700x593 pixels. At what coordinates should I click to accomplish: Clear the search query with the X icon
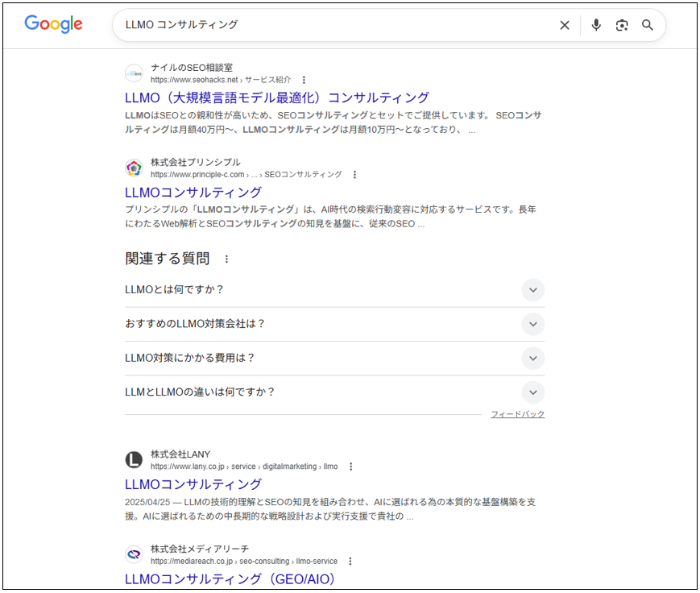[x=565, y=25]
